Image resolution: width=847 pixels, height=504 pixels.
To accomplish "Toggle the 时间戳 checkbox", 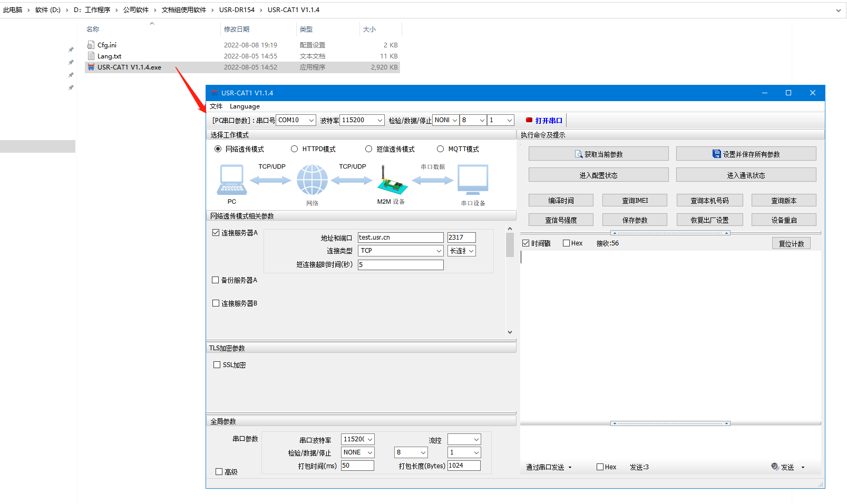I will [525, 243].
